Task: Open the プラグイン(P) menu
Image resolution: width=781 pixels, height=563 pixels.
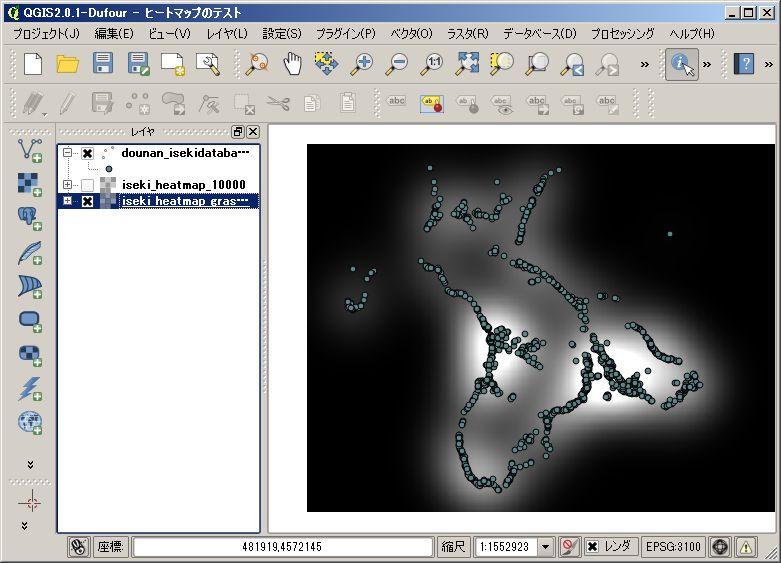Action: [346, 33]
